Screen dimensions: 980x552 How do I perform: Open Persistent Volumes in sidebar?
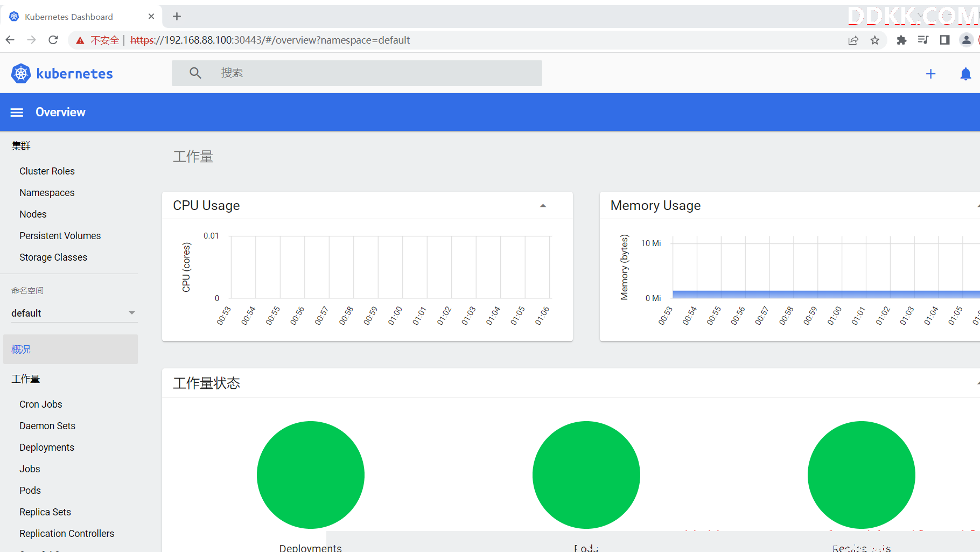[60, 236]
